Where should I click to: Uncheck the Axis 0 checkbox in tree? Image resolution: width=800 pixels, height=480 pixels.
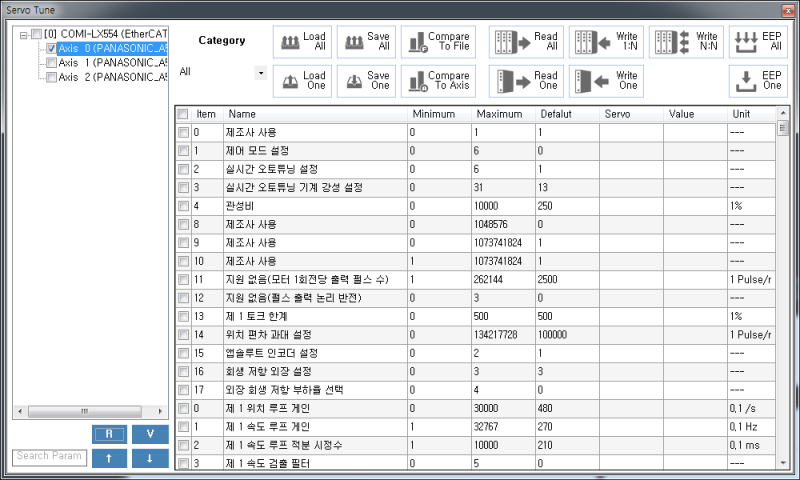(x=52, y=48)
